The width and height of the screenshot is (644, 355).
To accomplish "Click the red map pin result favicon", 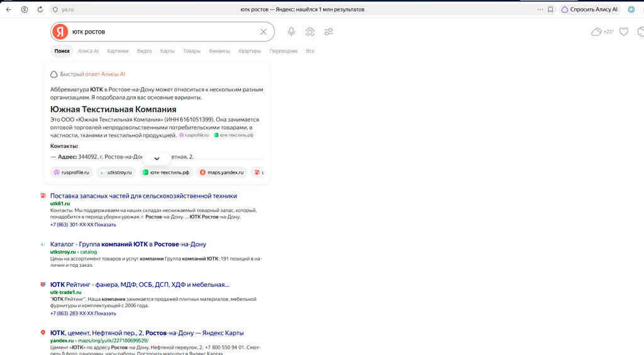I will tap(43, 333).
